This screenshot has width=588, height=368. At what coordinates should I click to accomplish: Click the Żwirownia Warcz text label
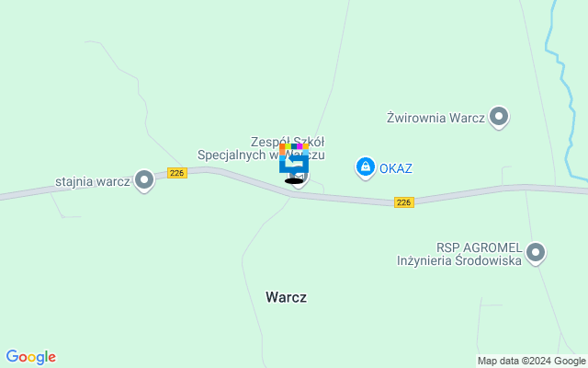[x=435, y=118]
